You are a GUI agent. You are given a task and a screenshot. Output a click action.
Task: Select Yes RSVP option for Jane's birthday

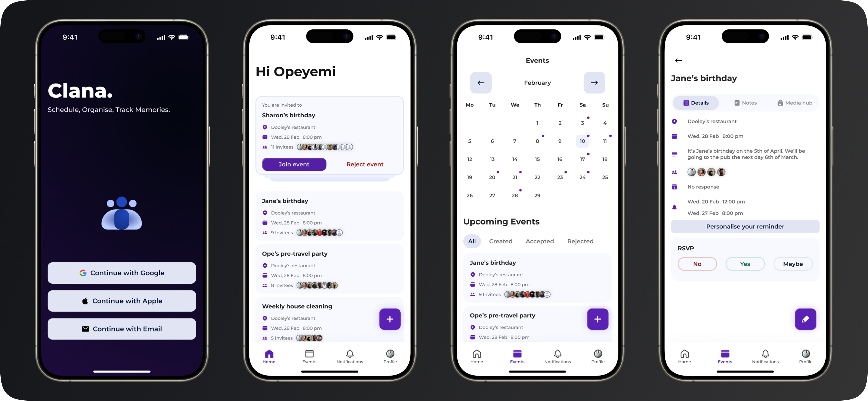745,264
